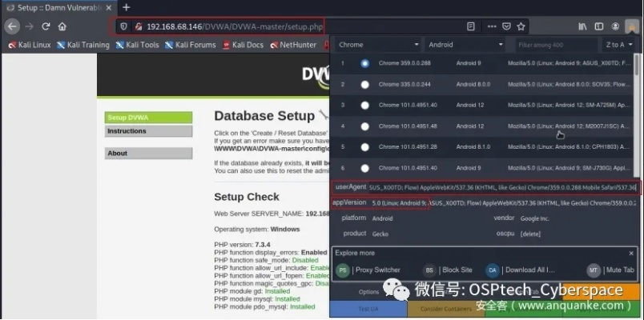Click the Kali Docs bookmark
Screen dimensions: 644x320
(244, 45)
